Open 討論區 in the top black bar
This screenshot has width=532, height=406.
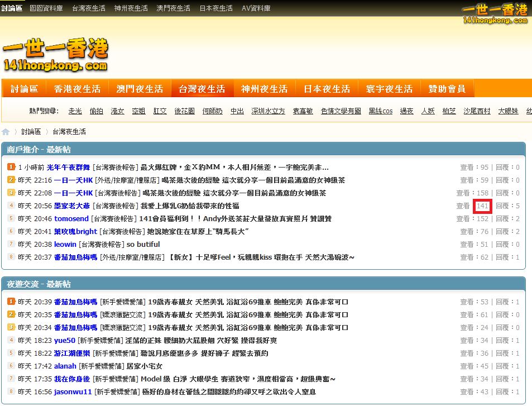click(x=12, y=8)
